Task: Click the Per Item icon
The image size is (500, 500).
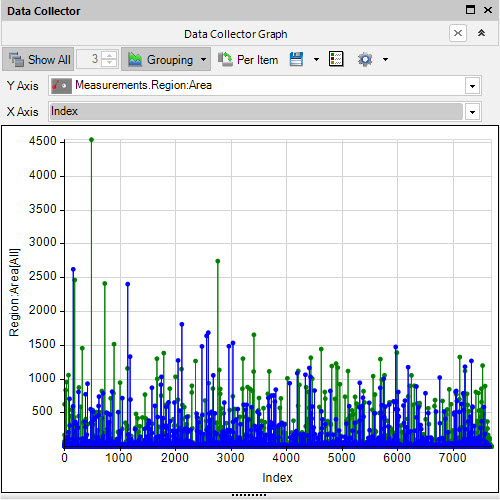Action: 225,59
